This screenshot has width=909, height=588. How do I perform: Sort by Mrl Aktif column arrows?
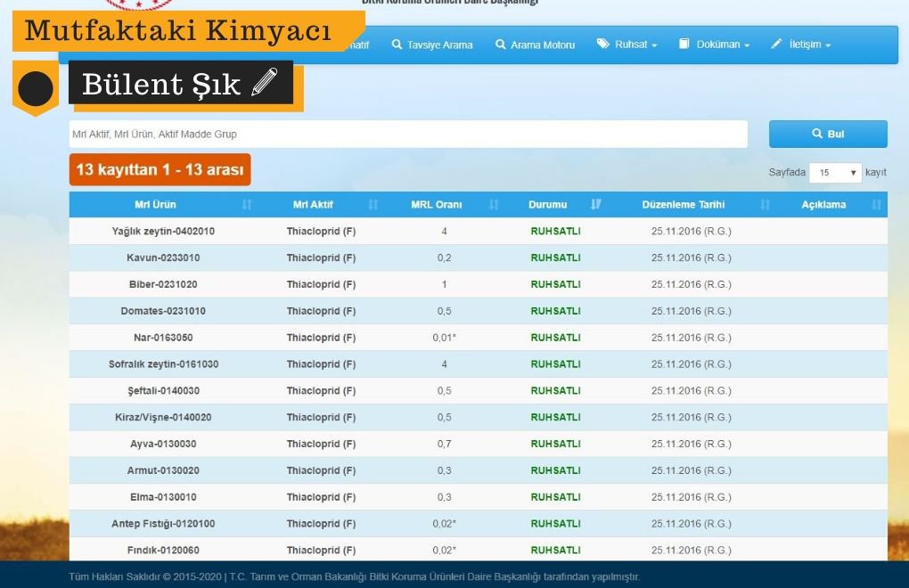[x=373, y=205]
